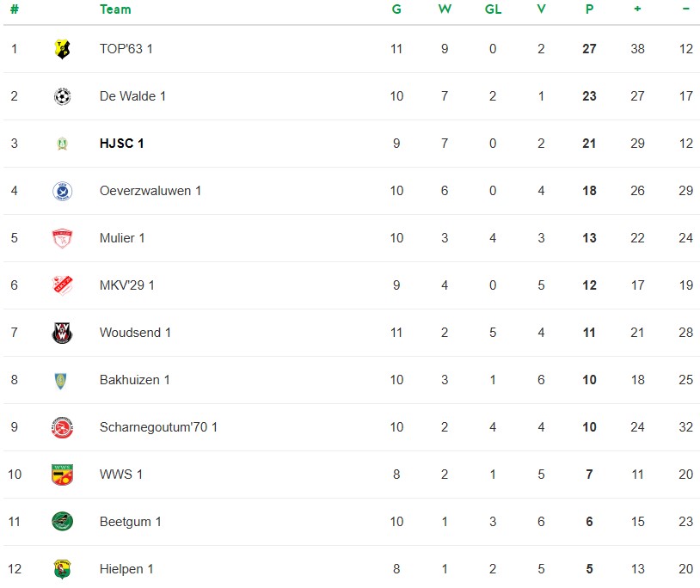The image size is (700, 588).
Task: Select the Scharnegoutum'70 1 team name
Action: point(158,427)
